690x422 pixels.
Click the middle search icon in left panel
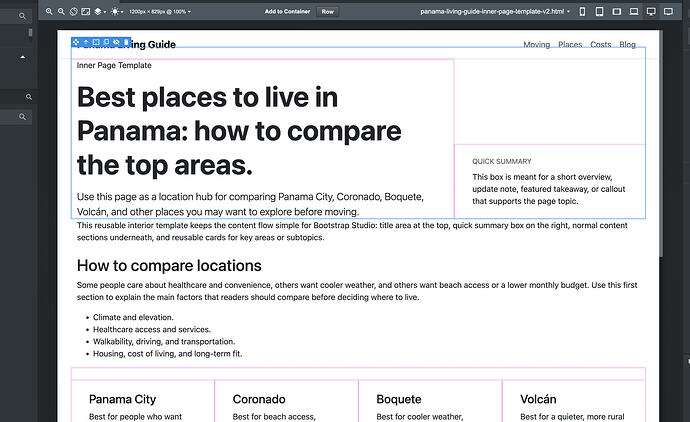29,97
